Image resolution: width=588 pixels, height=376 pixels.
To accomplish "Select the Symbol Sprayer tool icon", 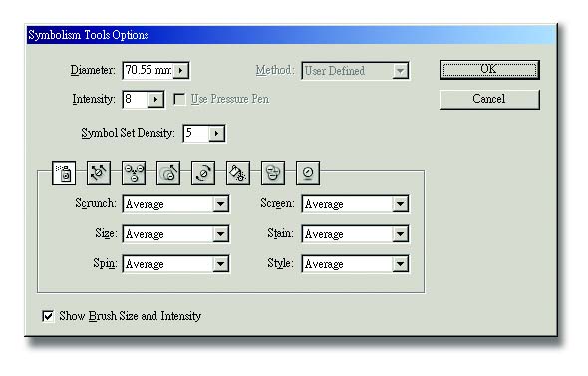I will pyautogui.click(x=64, y=173).
